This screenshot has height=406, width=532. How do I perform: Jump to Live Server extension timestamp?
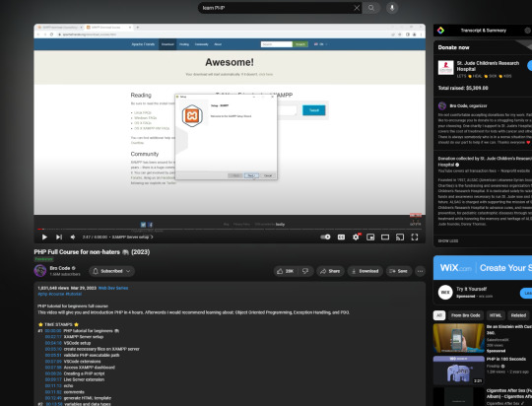click(x=53, y=379)
